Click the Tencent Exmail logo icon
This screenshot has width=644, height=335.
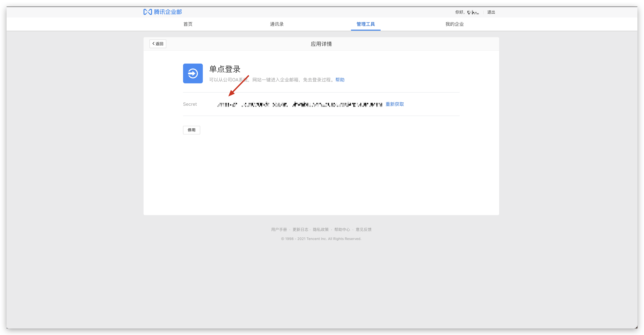(148, 12)
